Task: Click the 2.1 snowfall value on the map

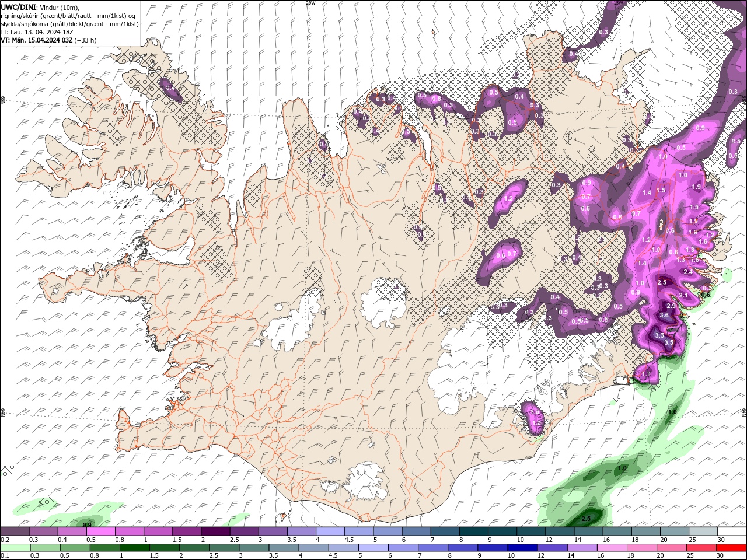Action: [685, 296]
